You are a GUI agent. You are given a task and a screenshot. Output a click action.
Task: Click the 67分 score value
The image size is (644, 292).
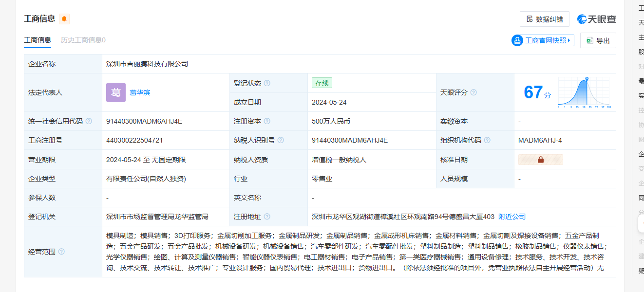click(x=537, y=92)
